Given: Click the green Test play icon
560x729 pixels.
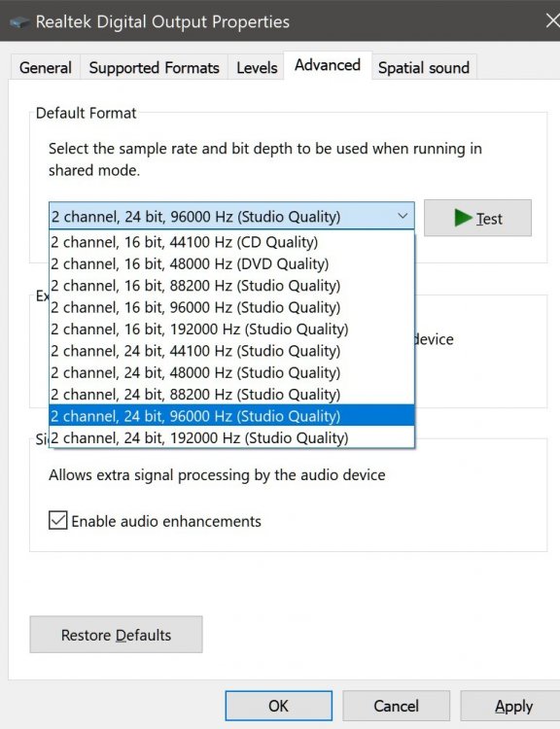Looking at the screenshot, I should pos(463,218).
